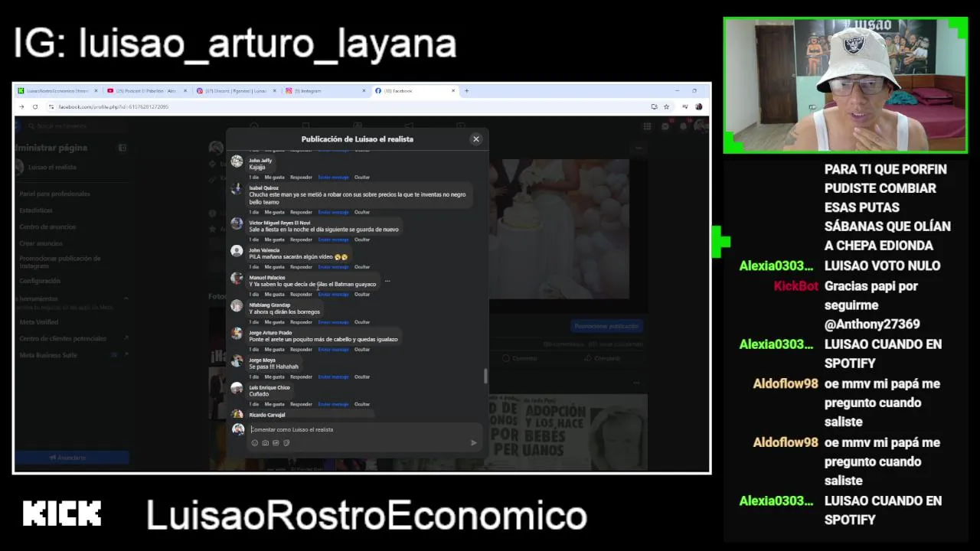Click the Compartir button behind the dialog
Screen dimensions: 980x551
point(603,358)
